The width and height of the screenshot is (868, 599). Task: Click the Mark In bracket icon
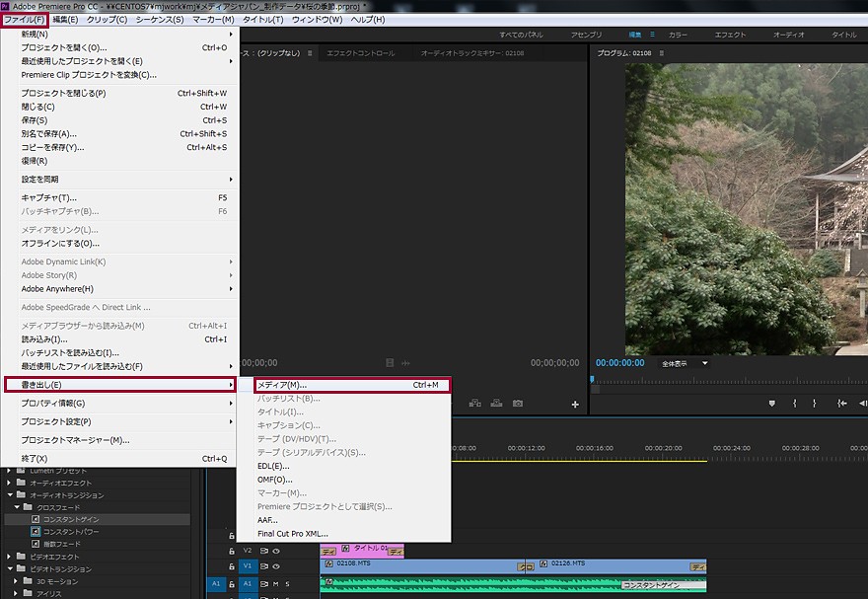[794, 404]
